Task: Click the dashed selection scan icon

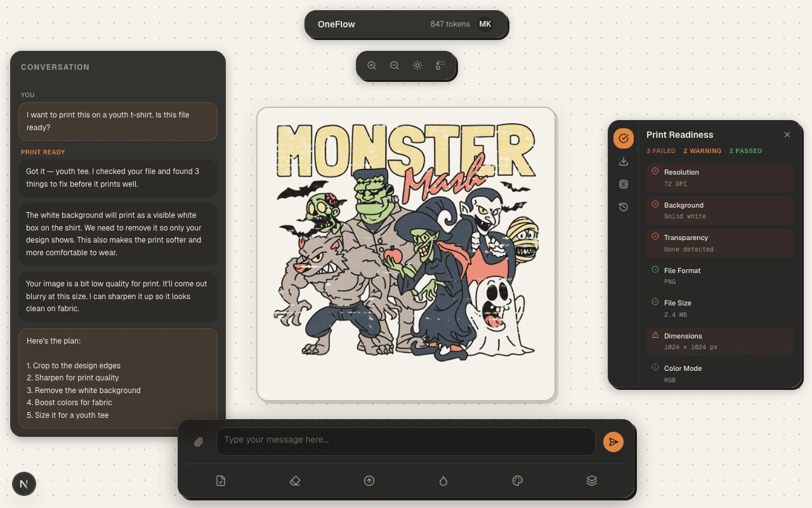Action: 440,65
